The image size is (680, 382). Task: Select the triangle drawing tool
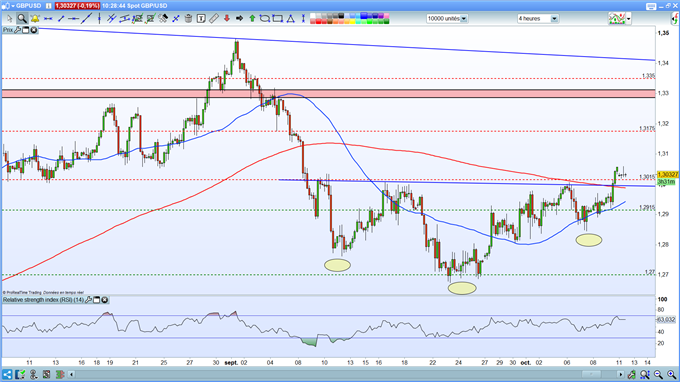[291, 19]
